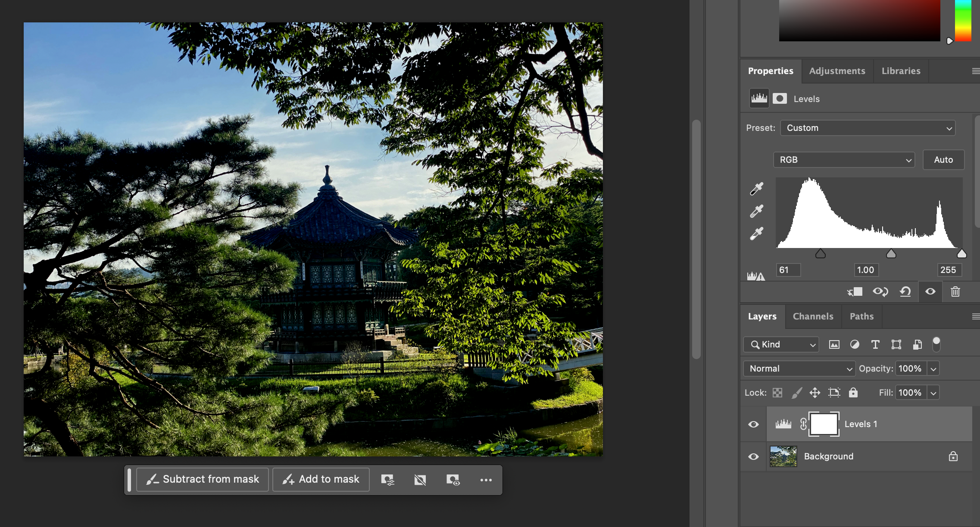The width and height of the screenshot is (980, 527).
Task: Click the Subtract from mask button
Action: 203,479
